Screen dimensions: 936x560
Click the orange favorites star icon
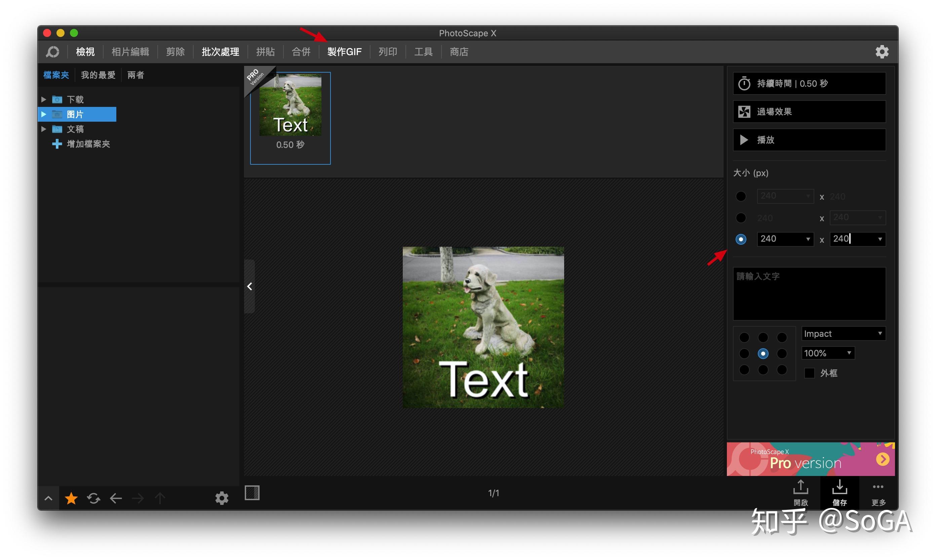click(71, 498)
